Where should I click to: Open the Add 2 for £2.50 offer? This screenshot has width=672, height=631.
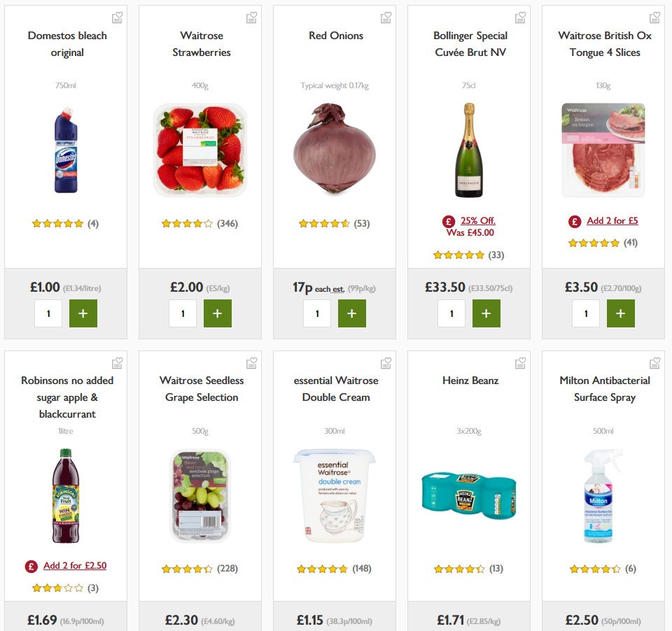coord(74,566)
